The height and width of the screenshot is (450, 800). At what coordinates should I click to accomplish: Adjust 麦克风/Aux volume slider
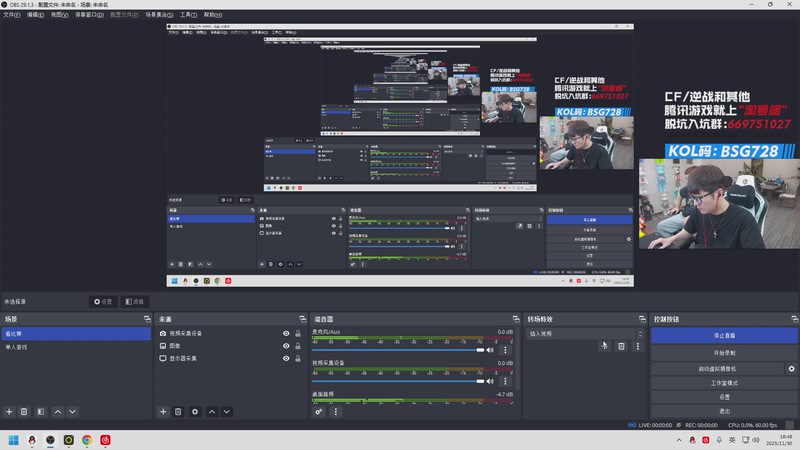pos(398,350)
